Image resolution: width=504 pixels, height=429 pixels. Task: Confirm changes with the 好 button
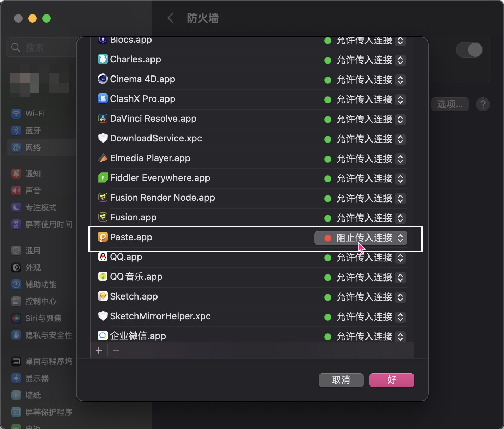coord(392,380)
